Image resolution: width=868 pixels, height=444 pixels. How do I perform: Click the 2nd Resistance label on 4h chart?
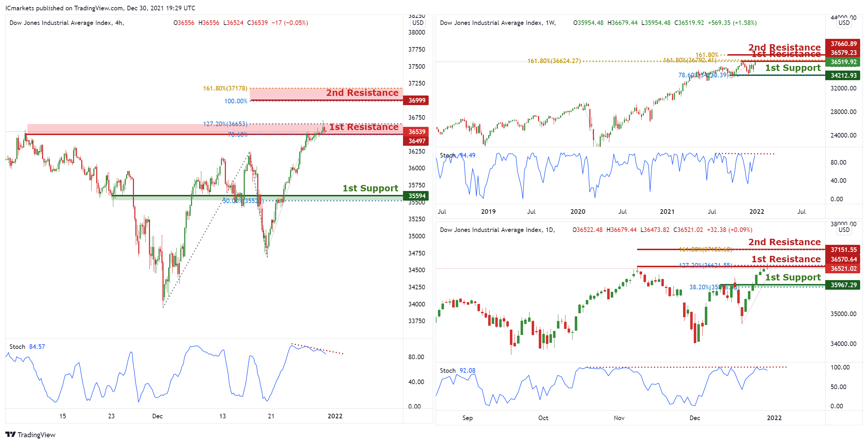point(362,93)
